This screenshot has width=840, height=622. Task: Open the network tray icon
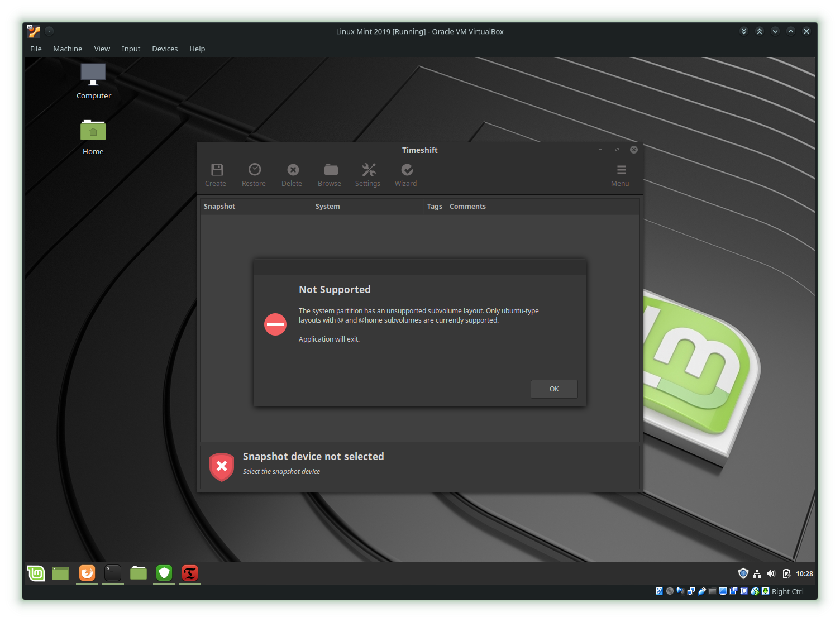pyautogui.click(x=757, y=573)
